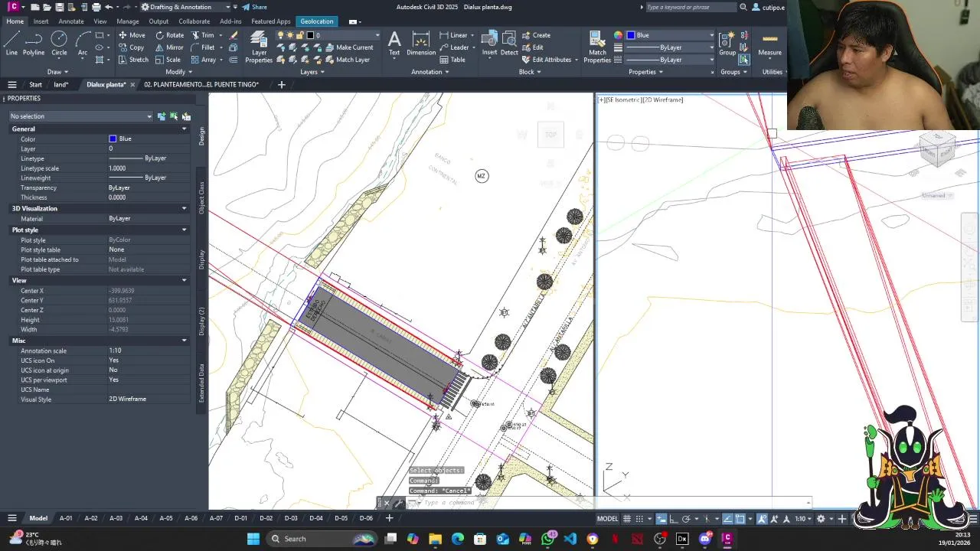This screenshot has width=980, height=551.
Task: Click the Stretch tool
Action: click(x=133, y=60)
